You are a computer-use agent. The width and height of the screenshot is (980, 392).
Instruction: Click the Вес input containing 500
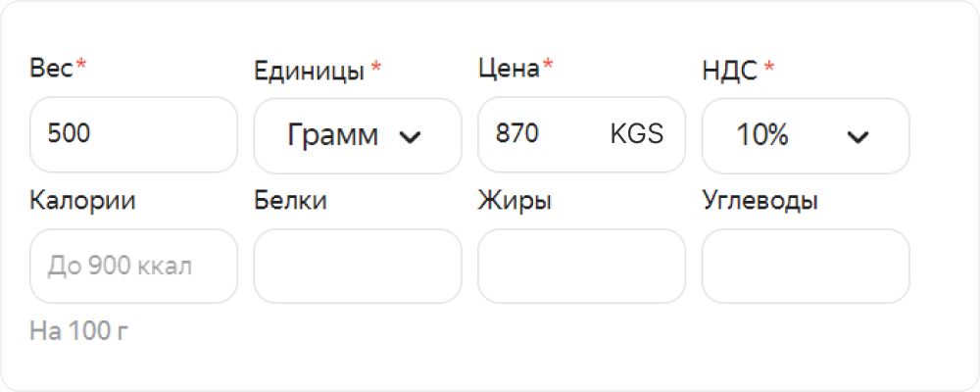[133, 134]
